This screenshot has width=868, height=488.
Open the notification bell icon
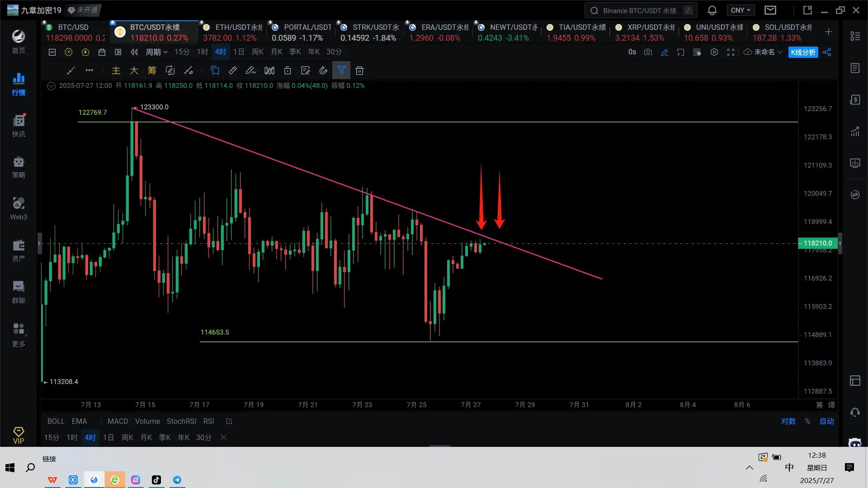(712, 10)
